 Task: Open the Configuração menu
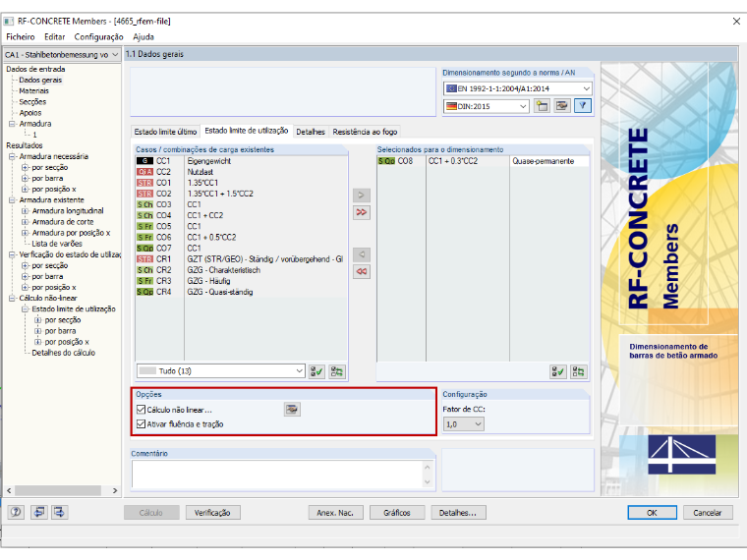point(98,36)
